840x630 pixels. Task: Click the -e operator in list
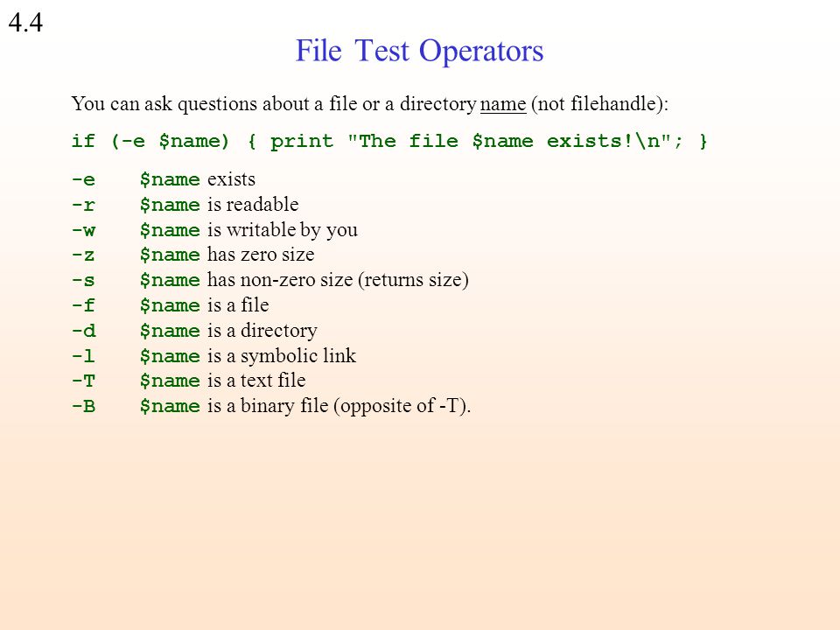click(84, 178)
